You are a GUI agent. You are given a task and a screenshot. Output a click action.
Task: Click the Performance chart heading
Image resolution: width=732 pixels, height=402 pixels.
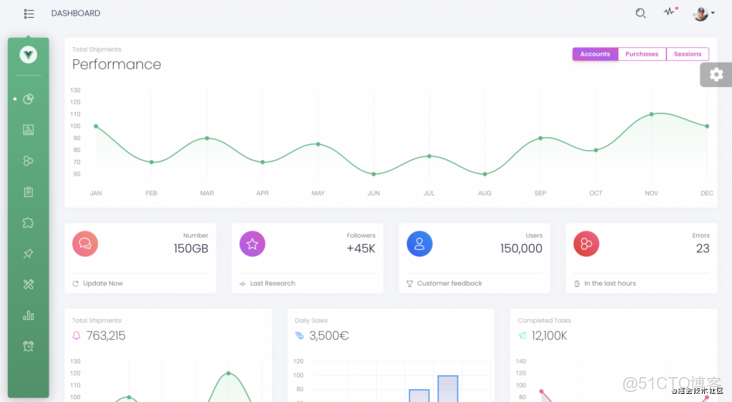[117, 64]
